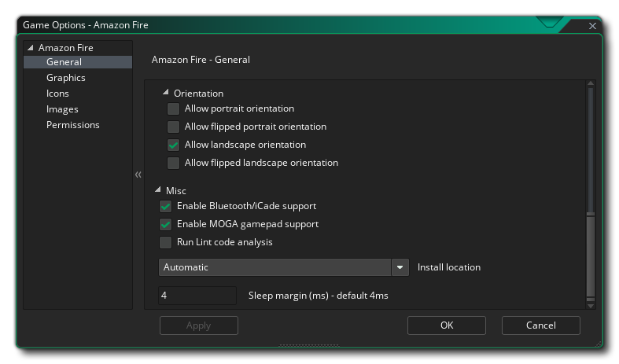Disable MOGA gamepad support checkbox

pyautogui.click(x=165, y=224)
